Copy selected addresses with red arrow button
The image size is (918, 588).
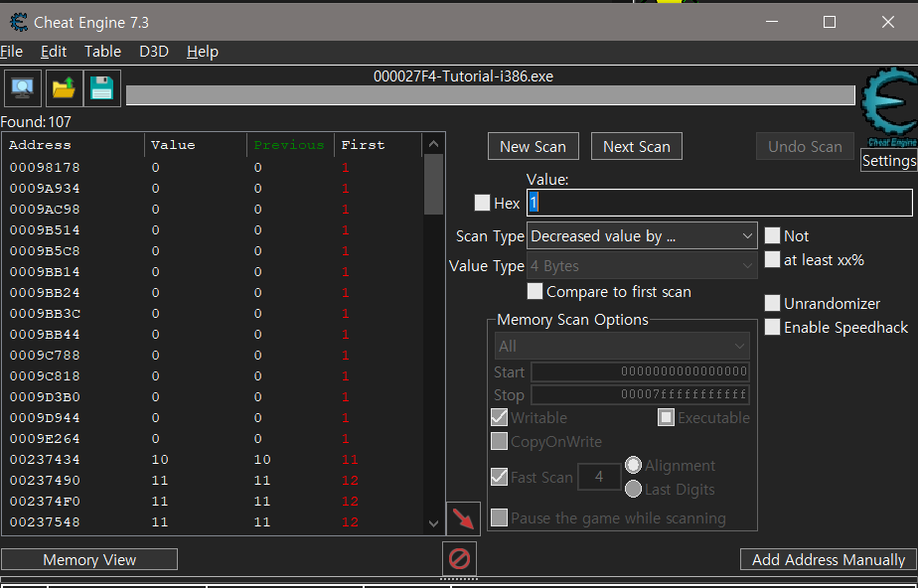pyautogui.click(x=463, y=518)
